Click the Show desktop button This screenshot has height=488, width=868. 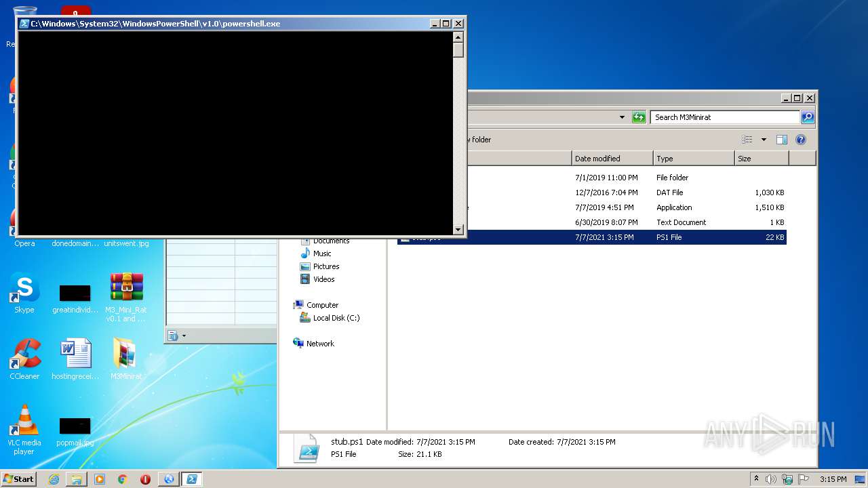[x=861, y=479]
